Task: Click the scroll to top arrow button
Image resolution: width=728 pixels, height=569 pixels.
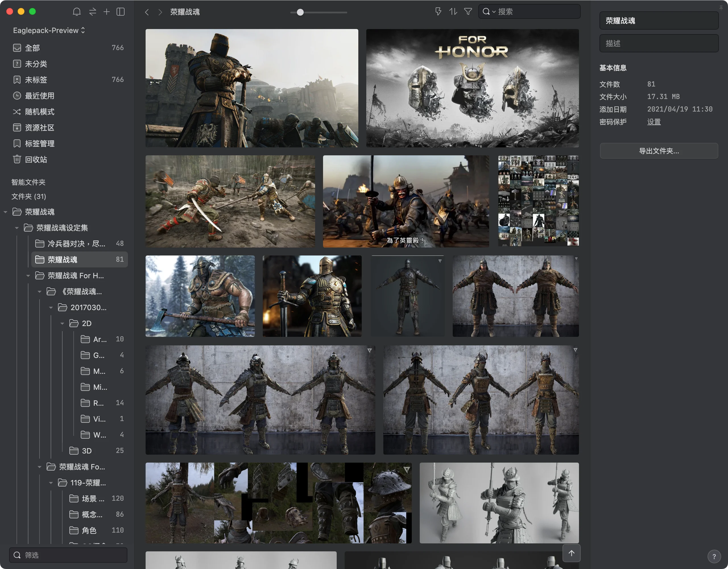Action: point(571,553)
